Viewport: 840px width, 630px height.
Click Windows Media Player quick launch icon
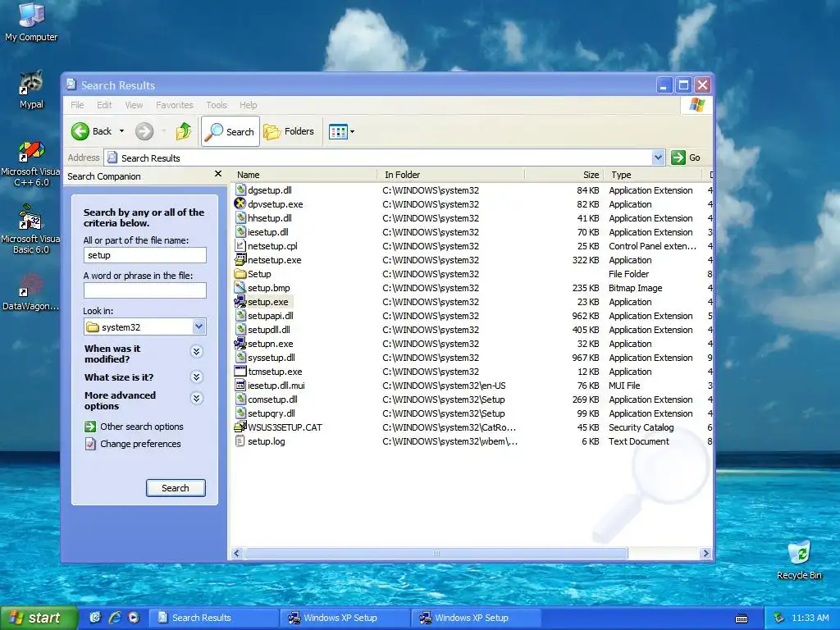pyautogui.click(x=134, y=618)
